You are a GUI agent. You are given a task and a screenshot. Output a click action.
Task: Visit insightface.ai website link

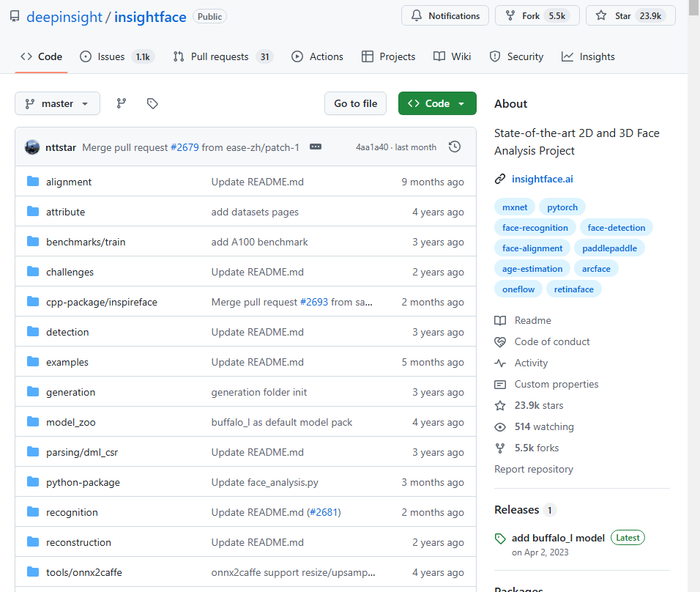click(x=542, y=180)
